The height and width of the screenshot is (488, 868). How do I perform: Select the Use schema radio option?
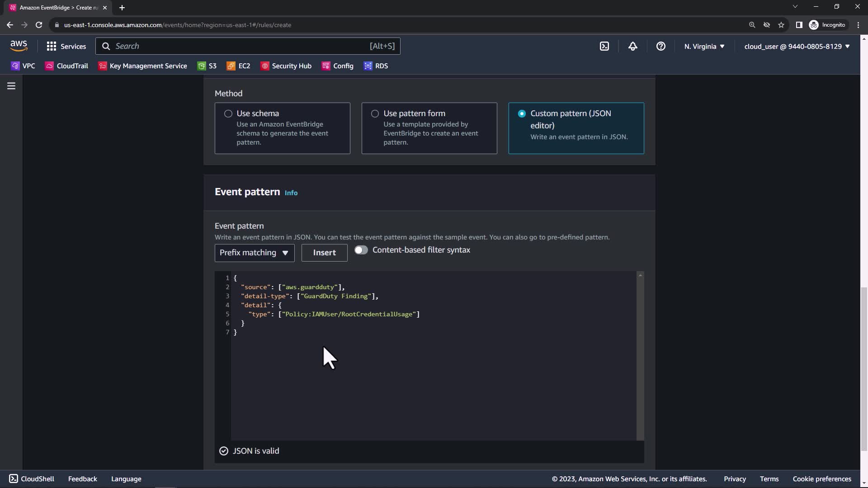(x=228, y=114)
